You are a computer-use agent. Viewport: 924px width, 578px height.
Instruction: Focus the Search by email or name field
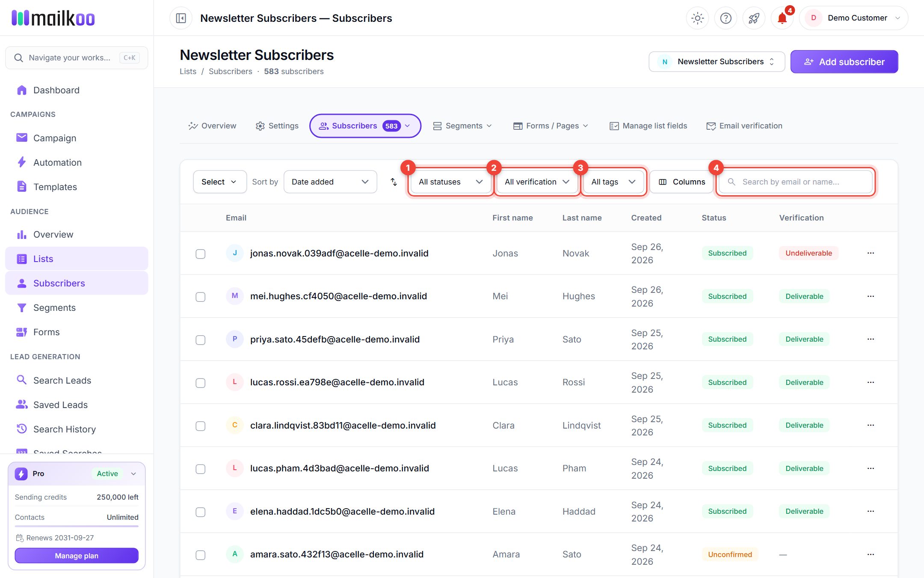(796, 182)
